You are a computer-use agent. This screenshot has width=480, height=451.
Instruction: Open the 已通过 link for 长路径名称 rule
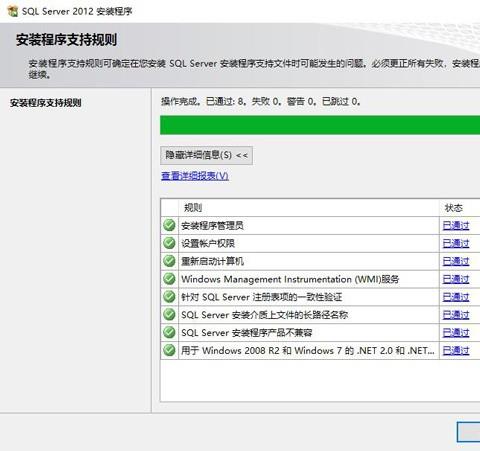456,315
